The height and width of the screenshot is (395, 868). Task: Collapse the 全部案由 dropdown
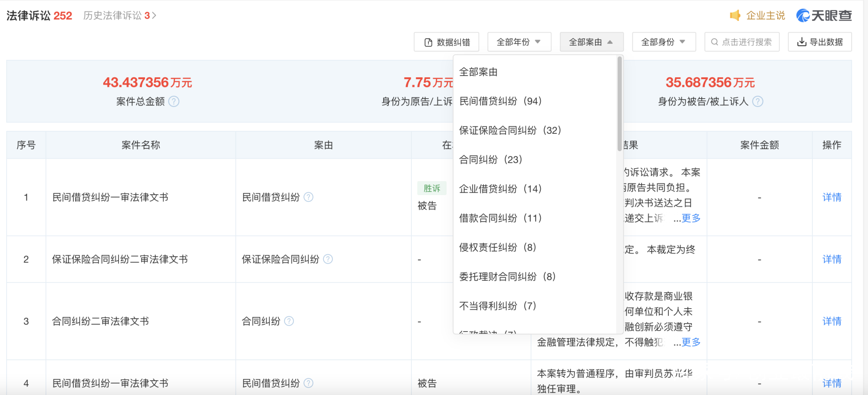click(592, 42)
